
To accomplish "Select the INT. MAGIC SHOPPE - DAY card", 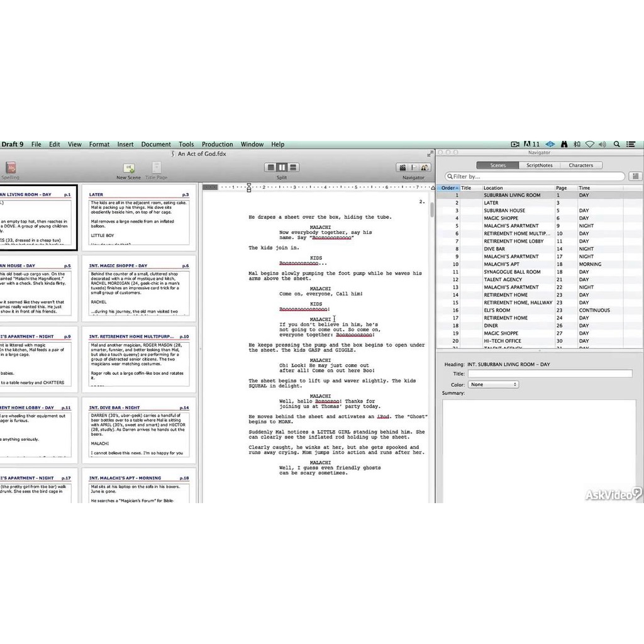I will coord(139,289).
